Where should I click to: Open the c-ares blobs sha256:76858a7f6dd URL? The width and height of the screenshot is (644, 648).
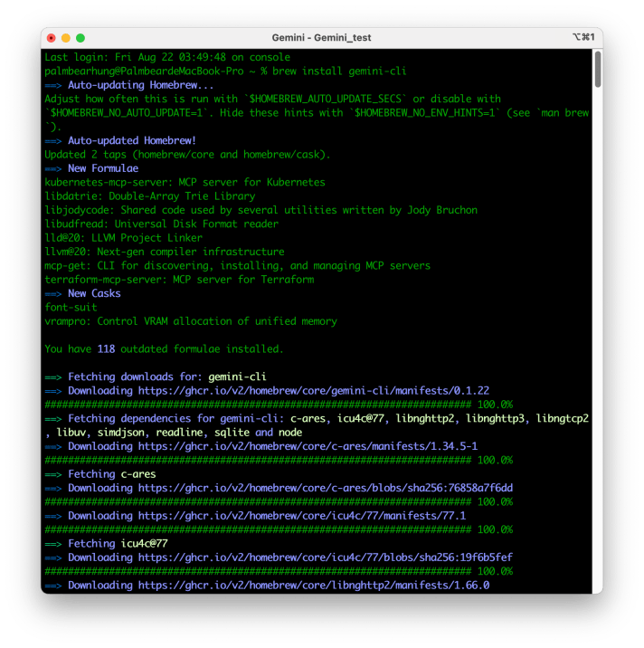(x=326, y=488)
